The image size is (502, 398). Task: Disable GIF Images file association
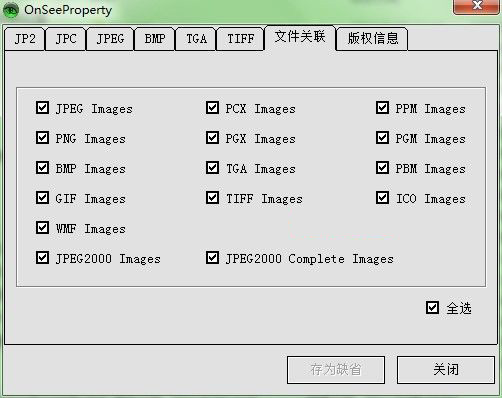42,198
